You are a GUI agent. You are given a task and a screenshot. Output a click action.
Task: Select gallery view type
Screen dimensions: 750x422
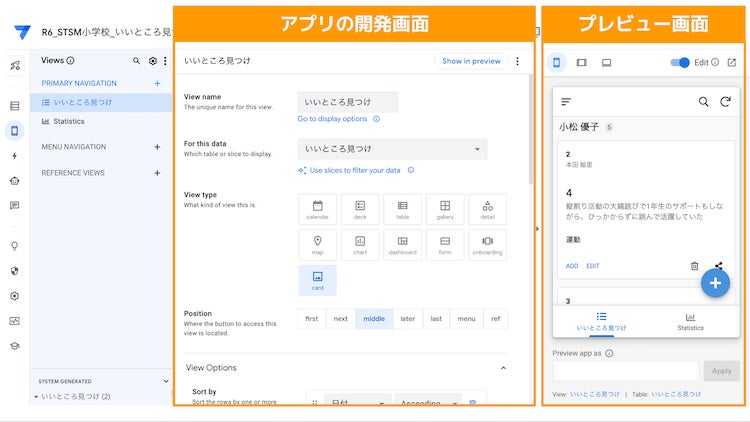(x=445, y=210)
